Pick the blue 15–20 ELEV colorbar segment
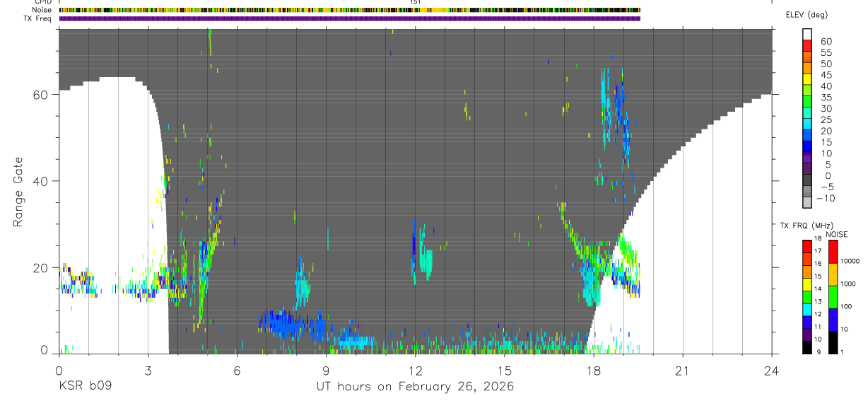 (x=807, y=136)
